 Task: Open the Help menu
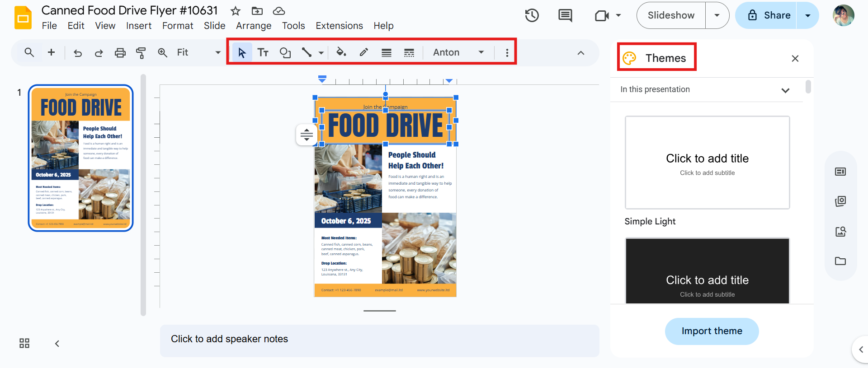[383, 26]
